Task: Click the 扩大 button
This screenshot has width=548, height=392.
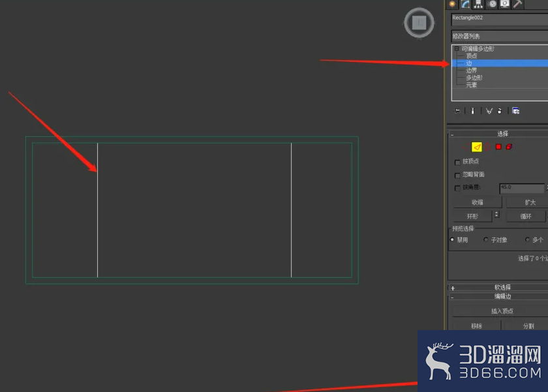Action: 527,202
